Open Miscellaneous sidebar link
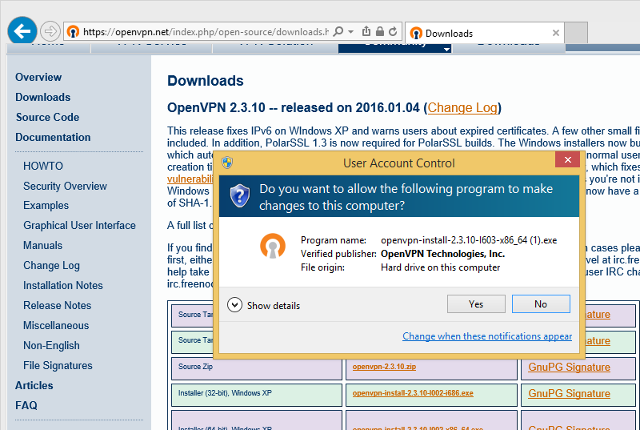 tap(56, 325)
